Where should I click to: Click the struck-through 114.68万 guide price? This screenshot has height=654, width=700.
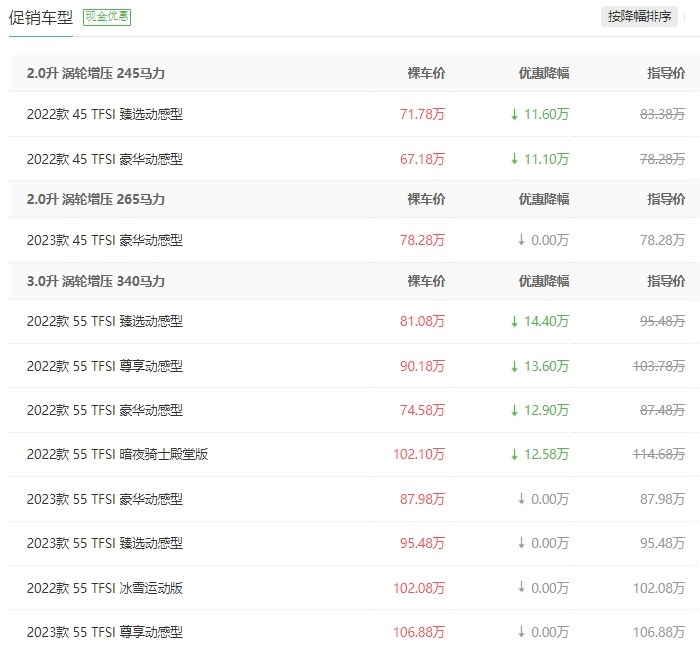tap(659, 454)
